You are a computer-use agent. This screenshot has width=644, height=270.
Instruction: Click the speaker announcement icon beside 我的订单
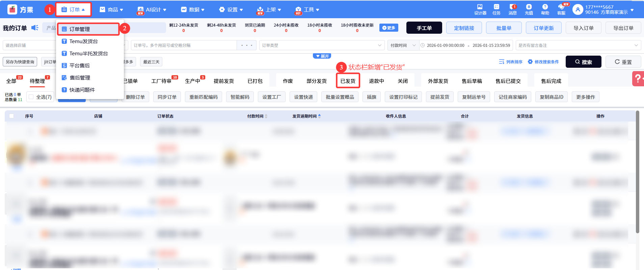(35, 28)
